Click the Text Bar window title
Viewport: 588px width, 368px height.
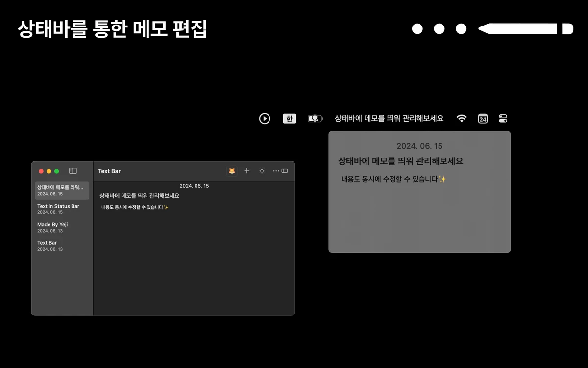tap(109, 171)
